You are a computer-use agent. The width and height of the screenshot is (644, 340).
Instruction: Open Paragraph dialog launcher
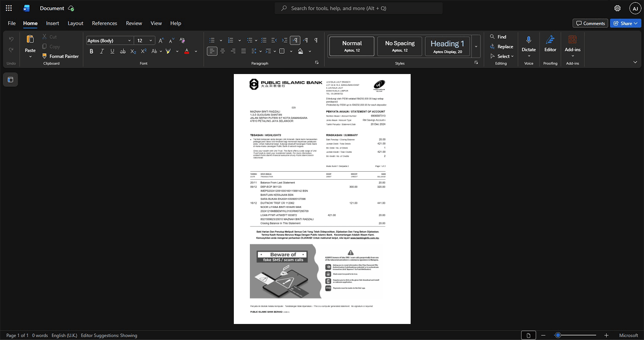click(x=317, y=63)
